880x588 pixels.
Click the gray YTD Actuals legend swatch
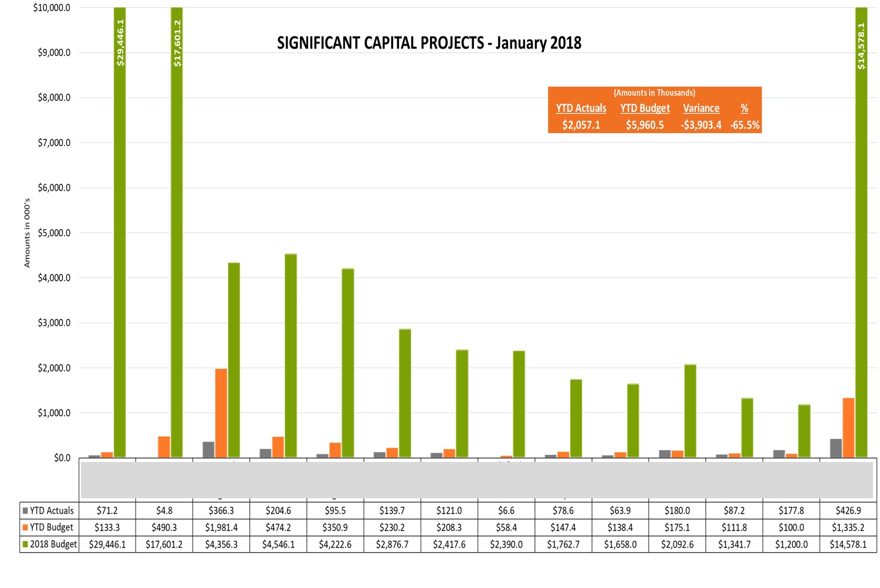25,511
